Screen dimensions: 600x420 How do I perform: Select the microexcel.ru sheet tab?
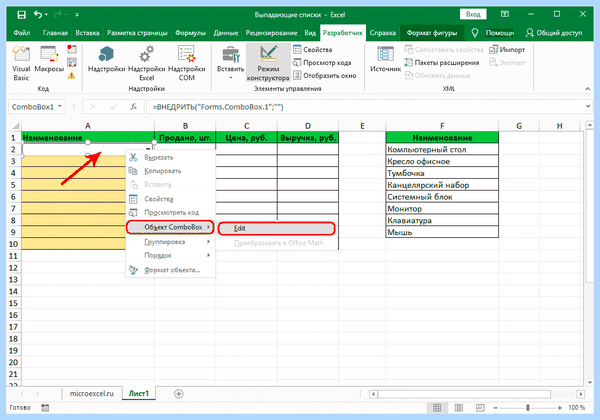tap(92, 393)
